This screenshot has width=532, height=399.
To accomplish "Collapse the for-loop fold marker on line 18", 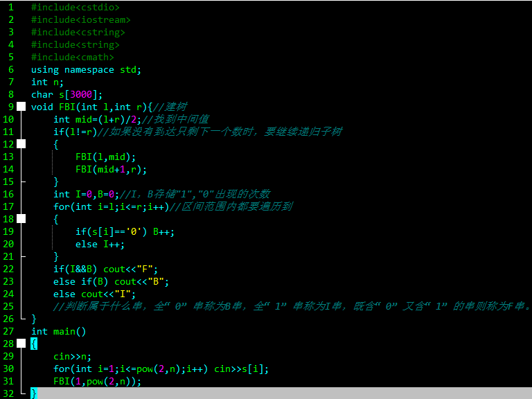I will [x=21, y=219].
